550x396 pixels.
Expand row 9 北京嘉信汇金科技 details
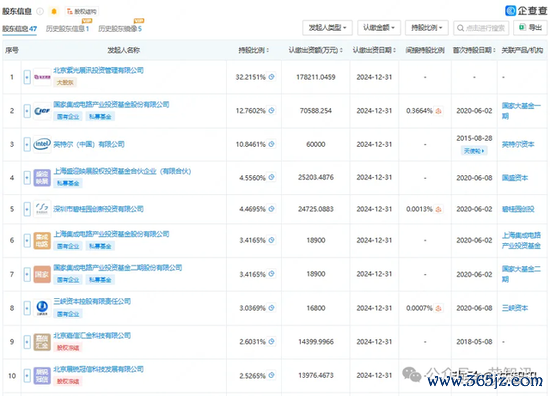coord(27,342)
